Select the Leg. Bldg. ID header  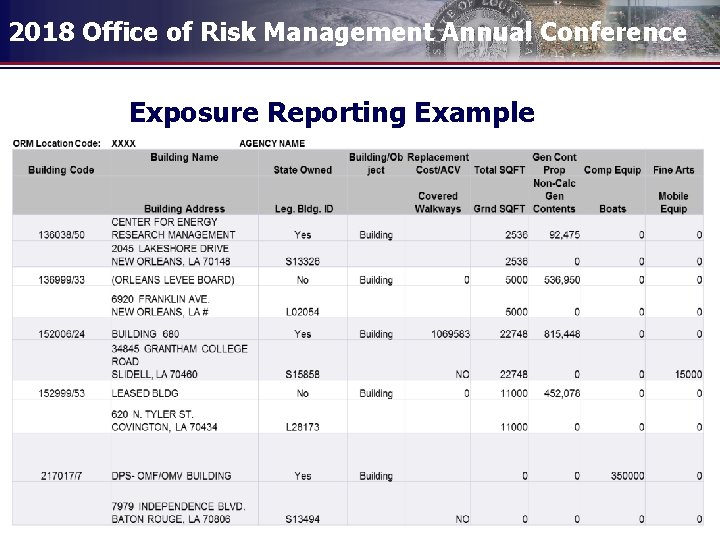tap(304, 209)
